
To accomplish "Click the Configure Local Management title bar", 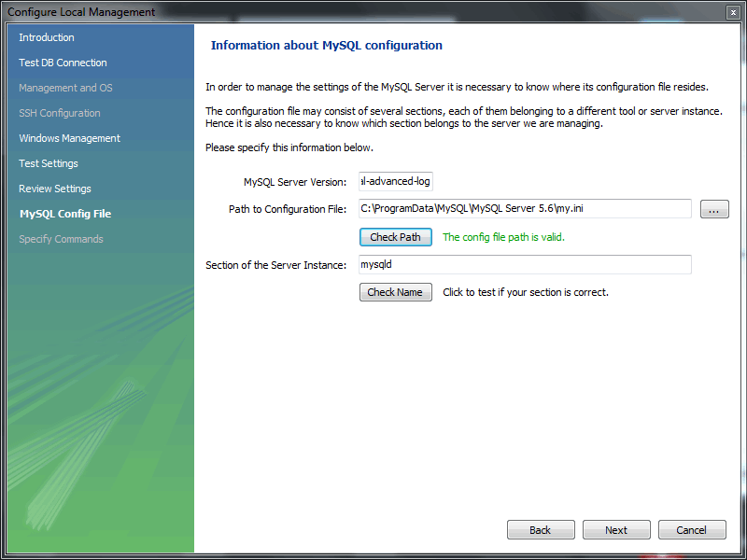I will [x=373, y=12].
